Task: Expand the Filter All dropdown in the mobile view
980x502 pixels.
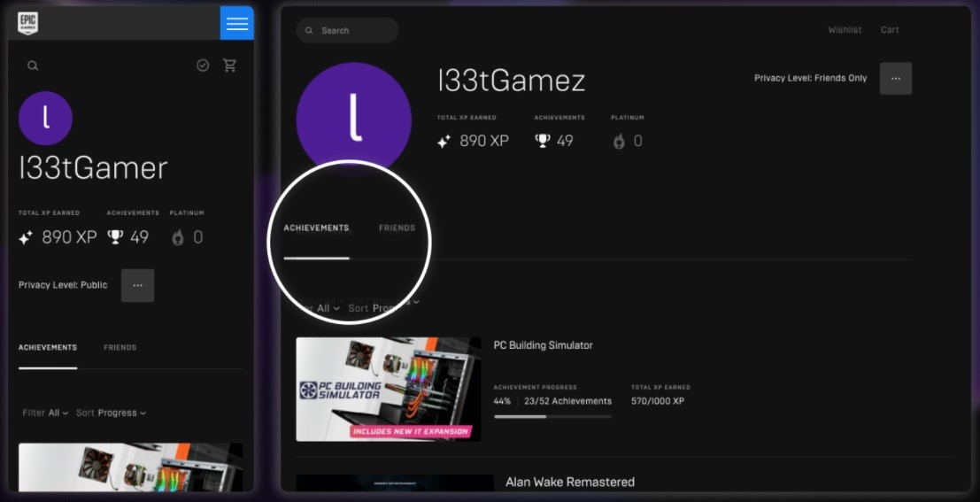Action: [45, 413]
